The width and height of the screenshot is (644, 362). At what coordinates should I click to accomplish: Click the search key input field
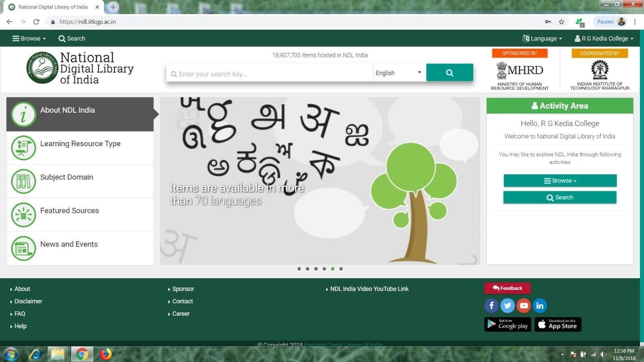pyautogui.click(x=270, y=74)
